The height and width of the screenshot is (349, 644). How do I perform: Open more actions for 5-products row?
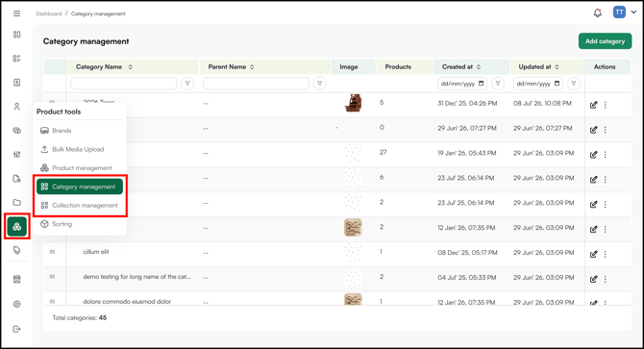coord(605,105)
